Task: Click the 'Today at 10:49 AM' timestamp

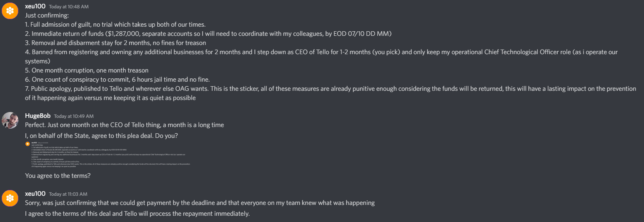Action: (74, 116)
